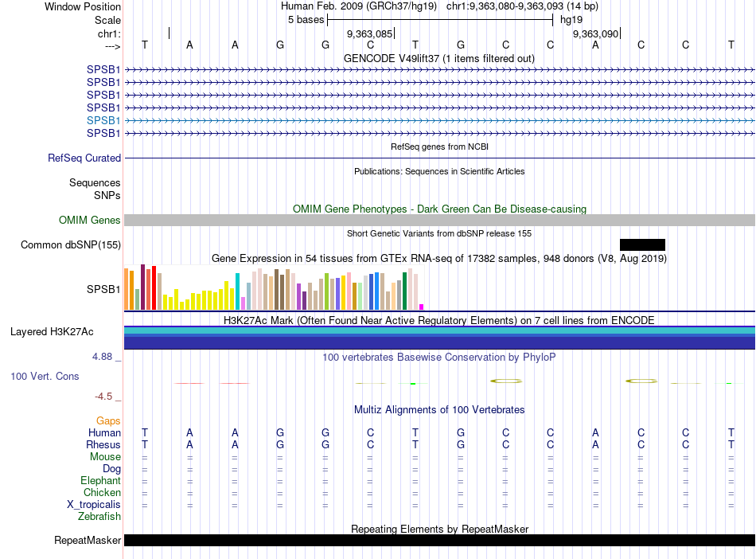Image resolution: width=756 pixels, height=559 pixels.
Task: Click the 9,363,085 position marker
Action: click(370, 33)
